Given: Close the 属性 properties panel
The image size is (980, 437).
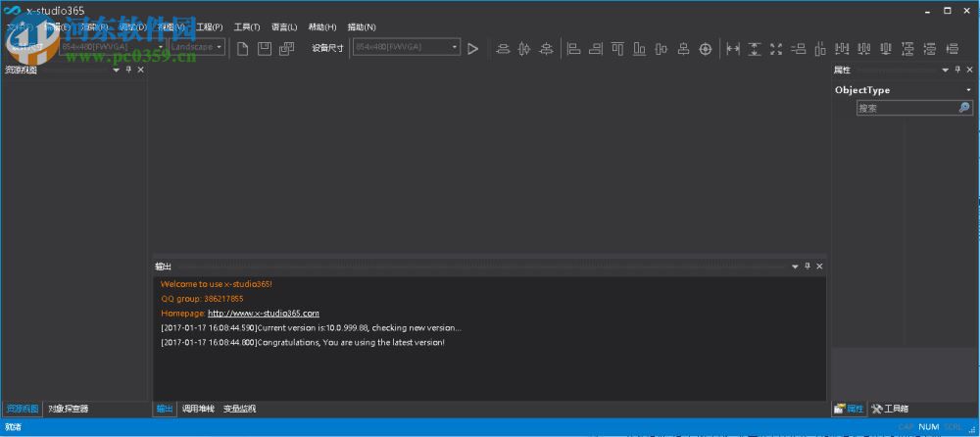Looking at the screenshot, I should pos(970,70).
